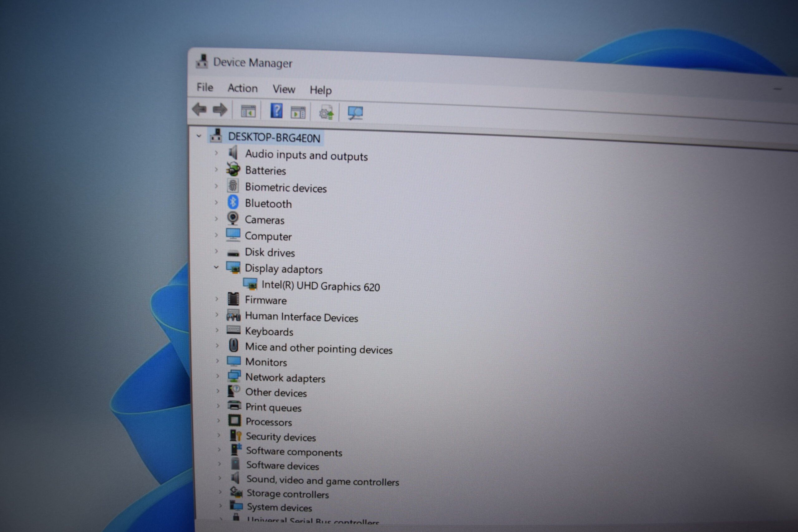Click the Network adapters icon
Screen dimensions: 798x532
[x=234, y=376]
